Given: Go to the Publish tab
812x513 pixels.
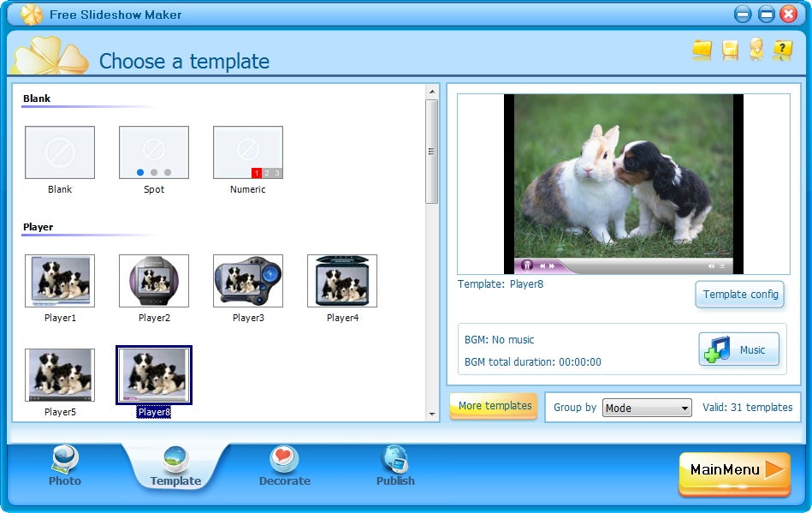Looking at the screenshot, I should coord(395,465).
